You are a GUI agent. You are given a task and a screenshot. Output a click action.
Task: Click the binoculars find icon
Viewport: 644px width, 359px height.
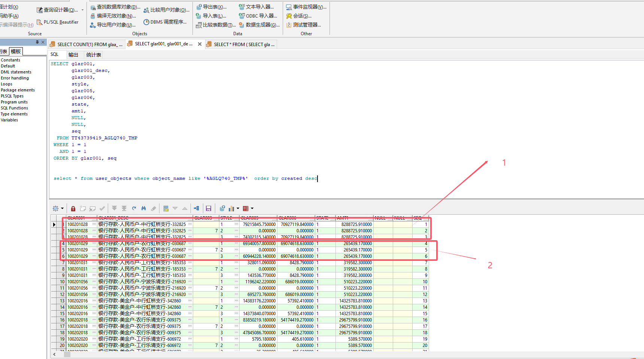tap(143, 208)
